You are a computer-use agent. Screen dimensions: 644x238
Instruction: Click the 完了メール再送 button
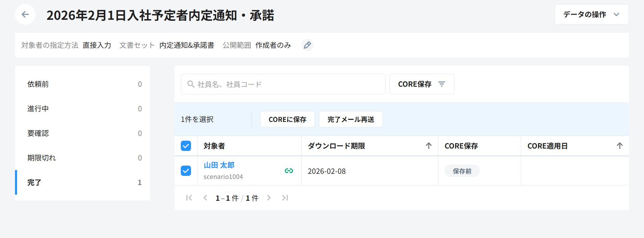[x=350, y=119]
